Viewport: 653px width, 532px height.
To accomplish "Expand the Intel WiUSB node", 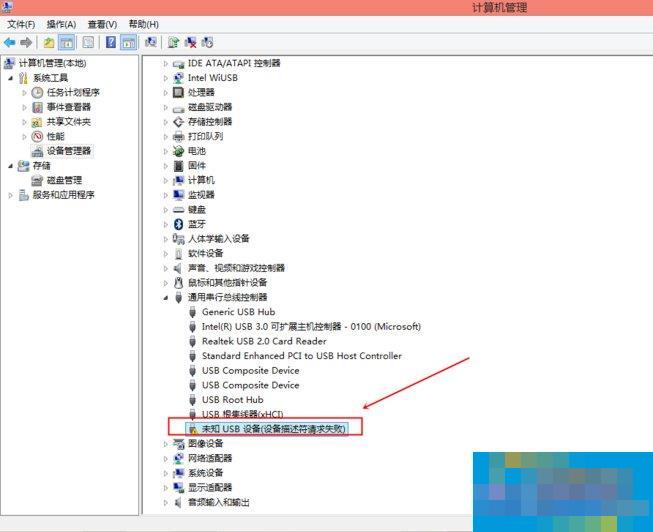I will click(166, 78).
